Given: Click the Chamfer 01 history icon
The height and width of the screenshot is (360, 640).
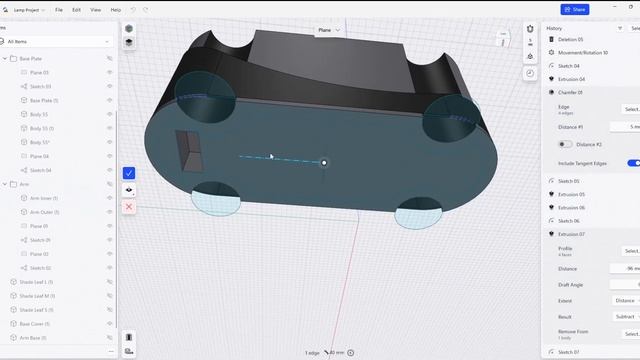Looking at the screenshot, I should [x=551, y=92].
